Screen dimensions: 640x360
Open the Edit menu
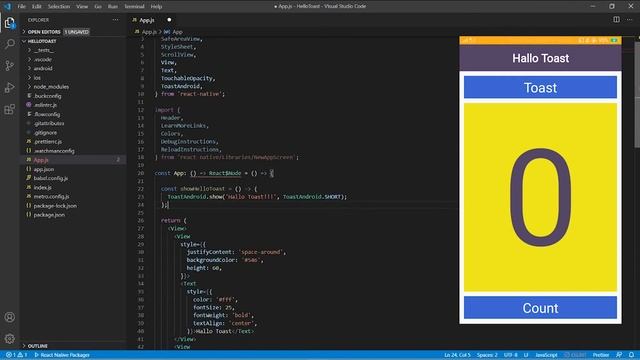click(37, 7)
